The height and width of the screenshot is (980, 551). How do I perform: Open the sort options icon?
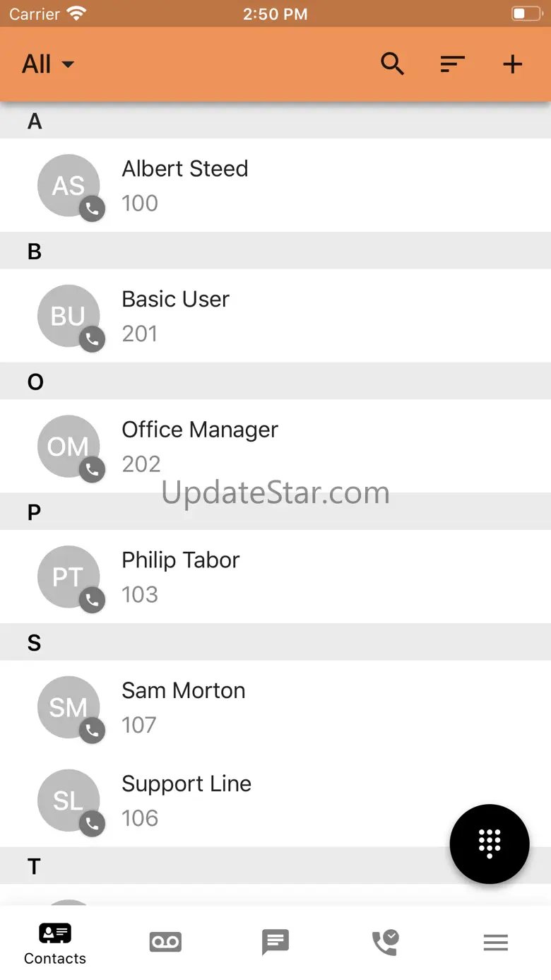[452, 64]
